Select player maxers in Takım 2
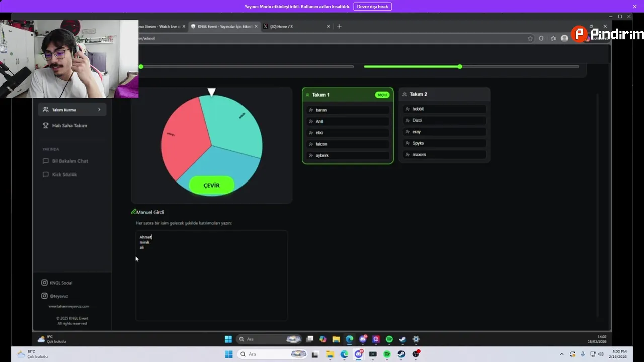The image size is (644, 362). pos(444,154)
